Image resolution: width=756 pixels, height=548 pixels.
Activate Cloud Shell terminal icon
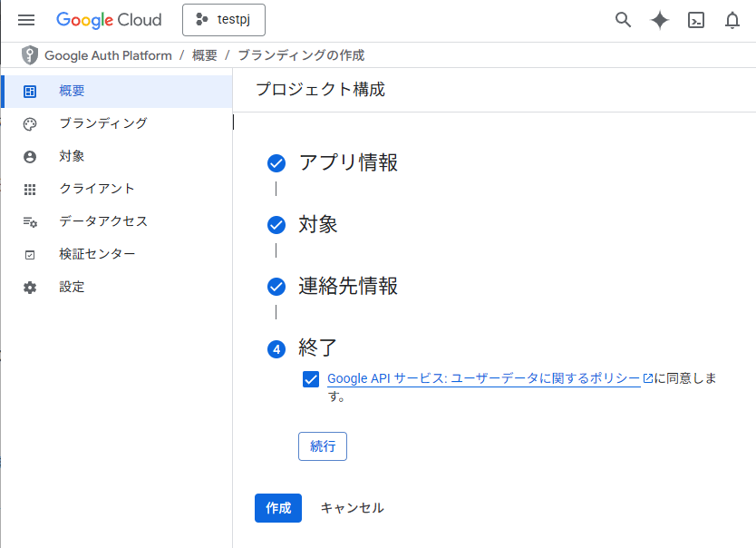pos(696,20)
